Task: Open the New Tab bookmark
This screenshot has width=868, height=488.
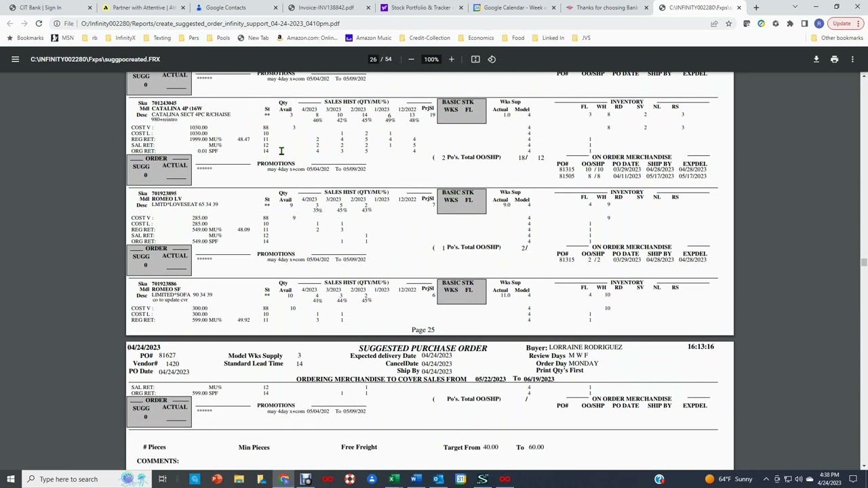Action: [253, 38]
